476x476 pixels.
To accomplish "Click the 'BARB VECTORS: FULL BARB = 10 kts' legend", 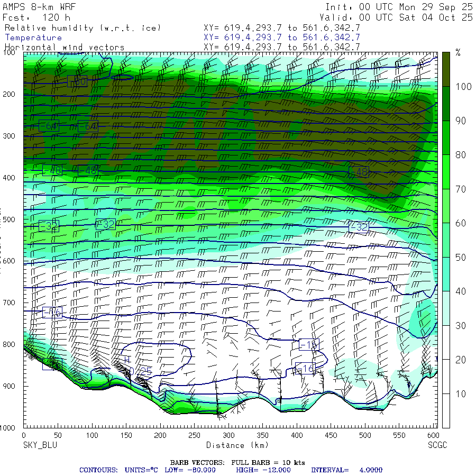I will pyautogui.click(x=237, y=463).
